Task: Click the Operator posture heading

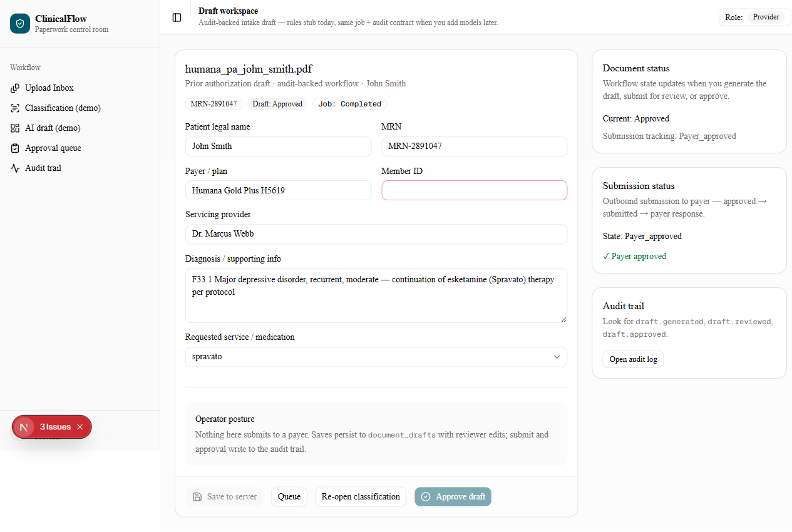Action: (x=225, y=419)
